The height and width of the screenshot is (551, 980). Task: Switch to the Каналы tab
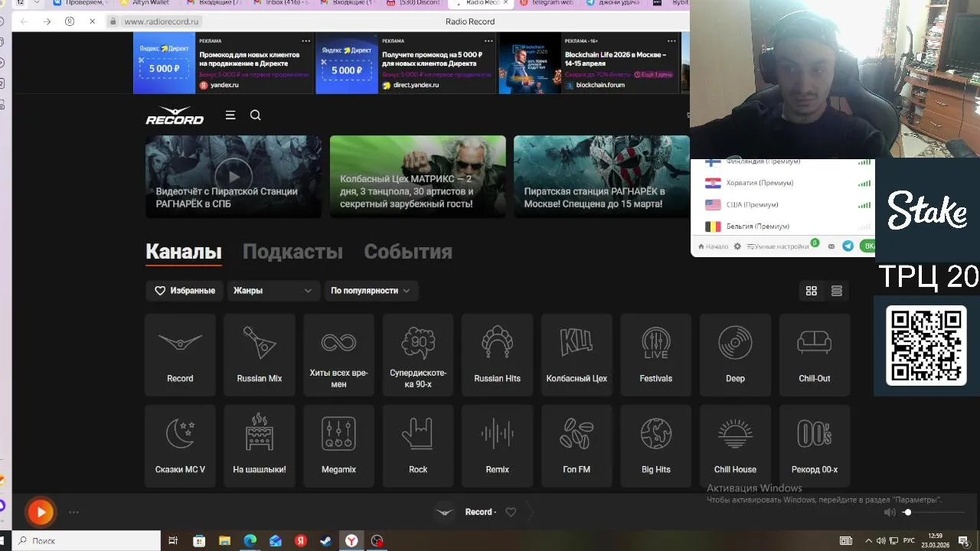(x=184, y=252)
